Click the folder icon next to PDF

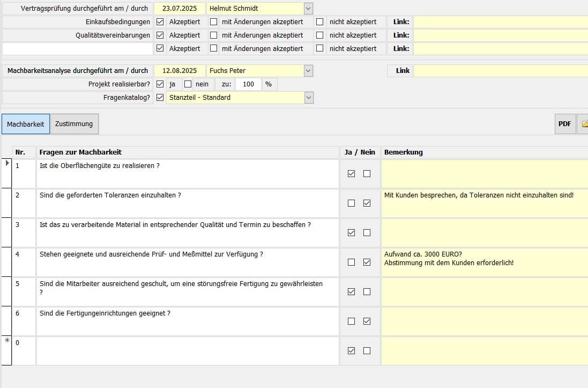(x=583, y=124)
